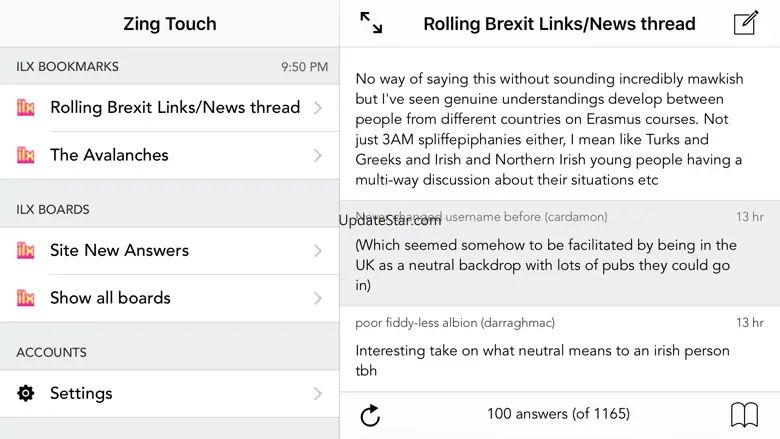Expand the Rolling Brexit Links/News thread chevron

(318, 107)
